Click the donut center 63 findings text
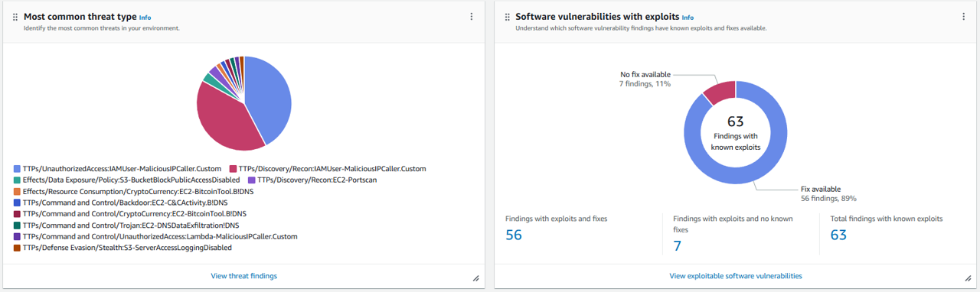Image resolution: width=980 pixels, height=292 pixels. (x=736, y=132)
